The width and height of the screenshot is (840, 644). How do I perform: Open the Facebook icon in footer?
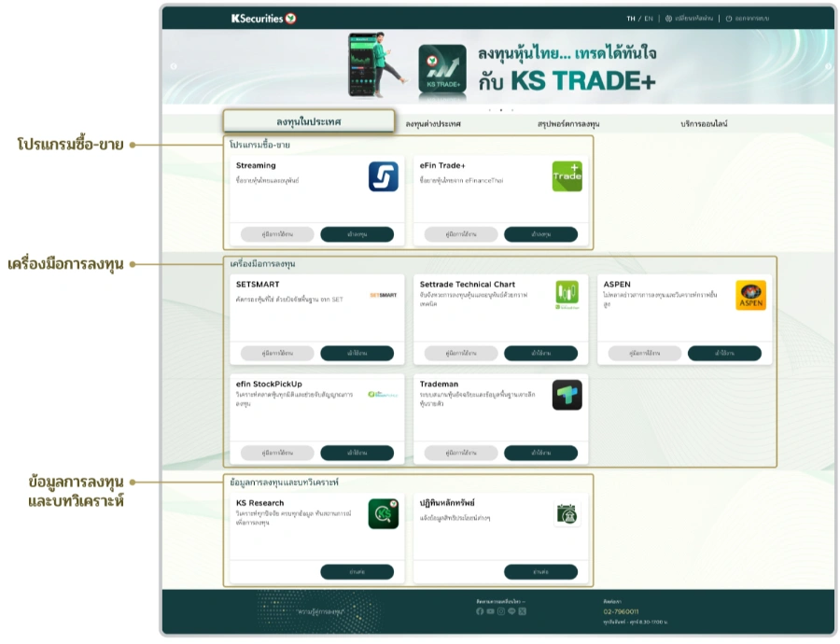(480, 611)
